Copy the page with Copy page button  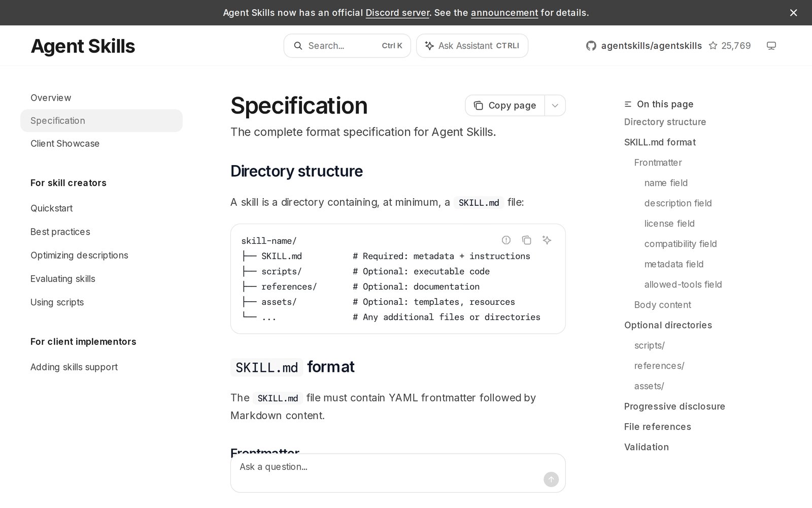(x=505, y=105)
